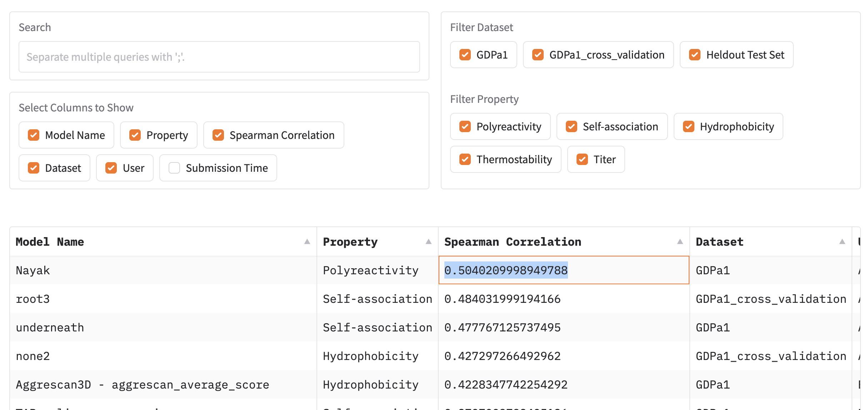Uncheck the Spearman Correlation column option
Screen dimensions: 868x410
218,135
